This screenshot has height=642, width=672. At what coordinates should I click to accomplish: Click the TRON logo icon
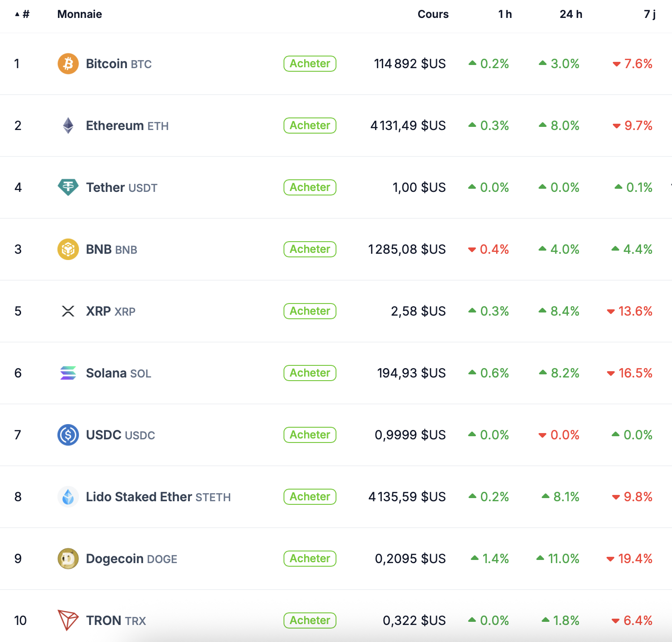[x=68, y=620]
